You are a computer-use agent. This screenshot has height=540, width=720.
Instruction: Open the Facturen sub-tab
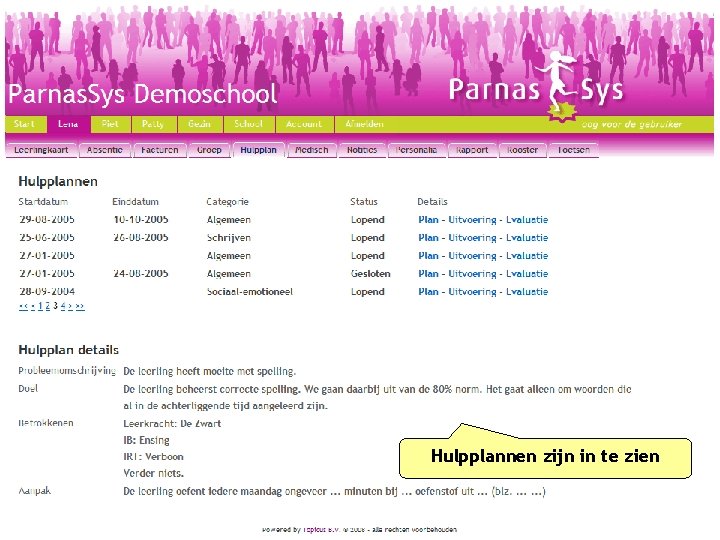tap(160, 150)
